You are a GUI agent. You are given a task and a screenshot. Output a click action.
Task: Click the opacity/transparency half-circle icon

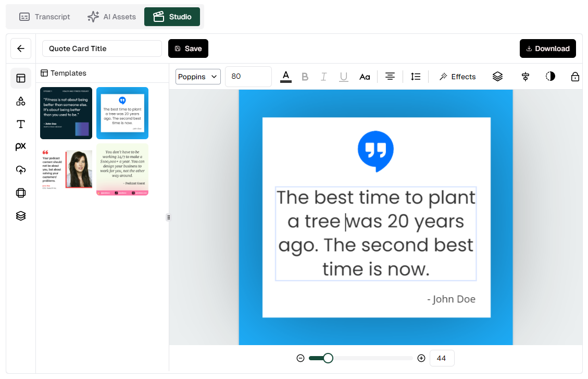(x=551, y=77)
